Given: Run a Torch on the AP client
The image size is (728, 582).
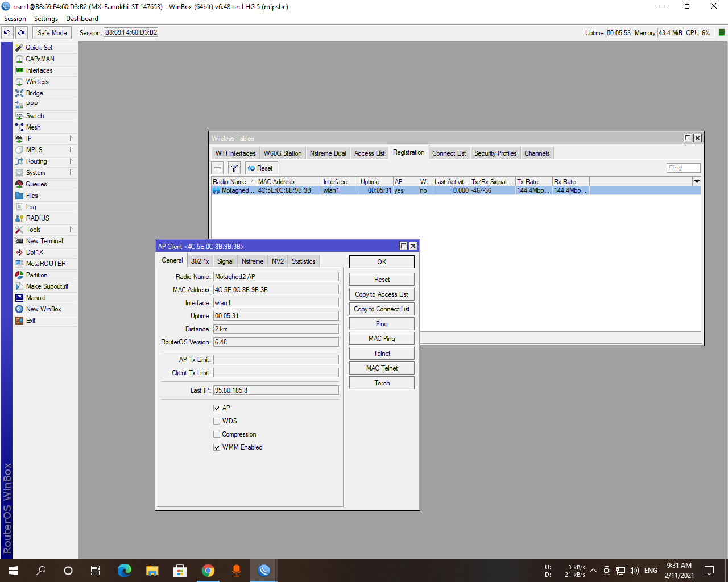Looking at the screenshot, I should point(381,383).
